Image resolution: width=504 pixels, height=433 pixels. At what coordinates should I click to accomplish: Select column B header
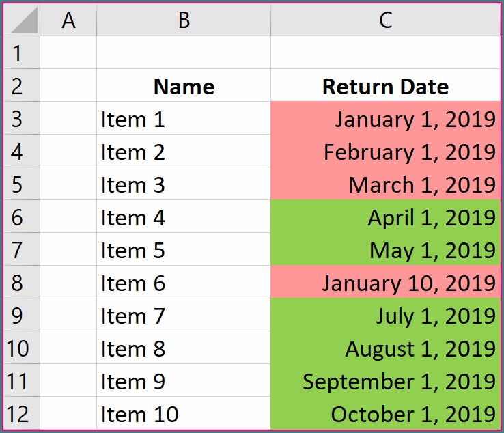click(183, 20)
